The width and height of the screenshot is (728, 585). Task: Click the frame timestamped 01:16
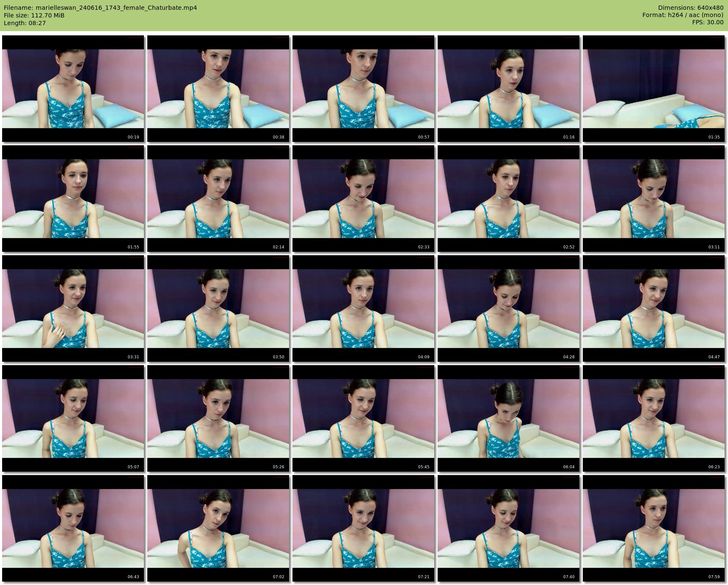click(509, 89)
